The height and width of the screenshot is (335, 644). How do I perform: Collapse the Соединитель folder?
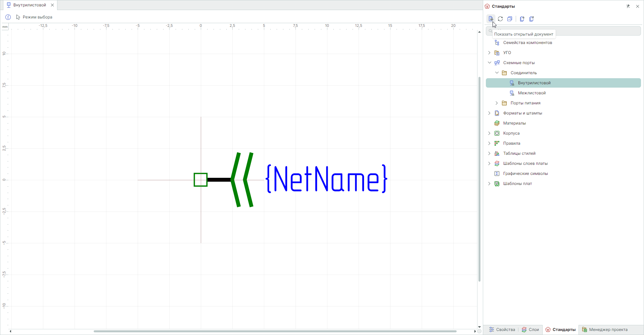(x=497, y=73)
